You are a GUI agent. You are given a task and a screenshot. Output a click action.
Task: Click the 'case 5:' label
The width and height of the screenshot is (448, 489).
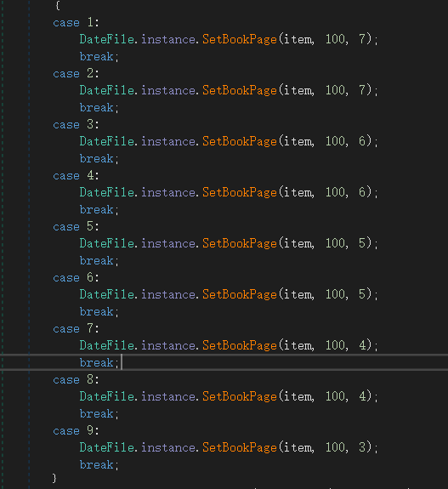pyautogui.click(x=76, y=227)
